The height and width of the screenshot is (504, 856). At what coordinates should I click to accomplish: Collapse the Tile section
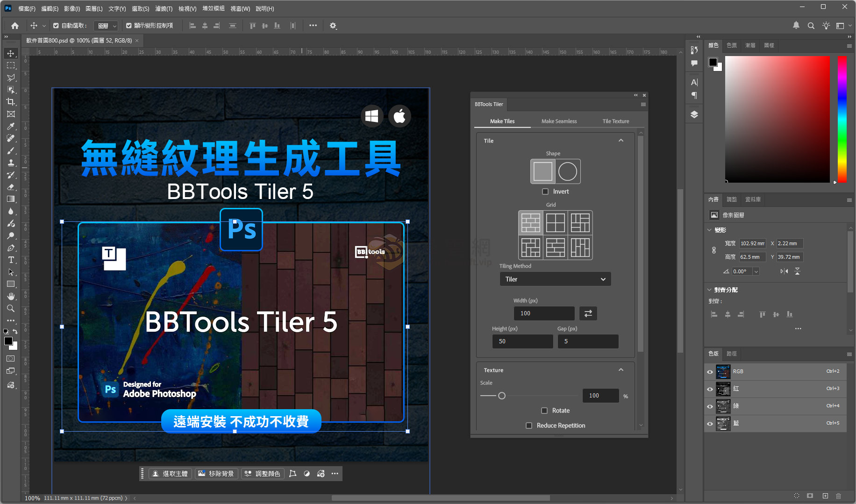coord(621,141)
